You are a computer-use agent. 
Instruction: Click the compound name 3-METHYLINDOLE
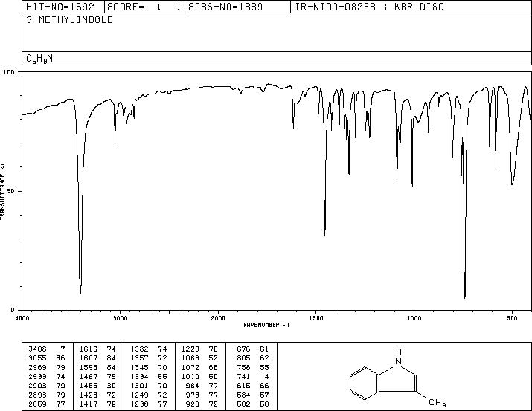pos(69,20)
